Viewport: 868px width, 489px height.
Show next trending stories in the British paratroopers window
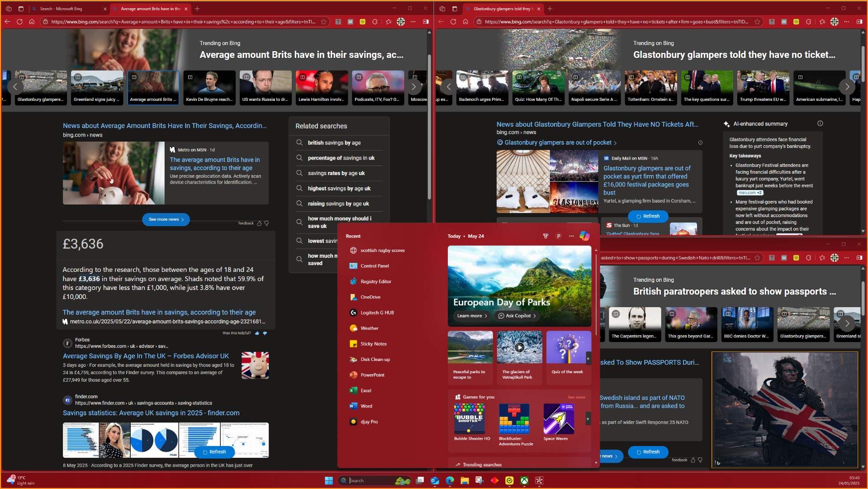(x=847, y=323)
